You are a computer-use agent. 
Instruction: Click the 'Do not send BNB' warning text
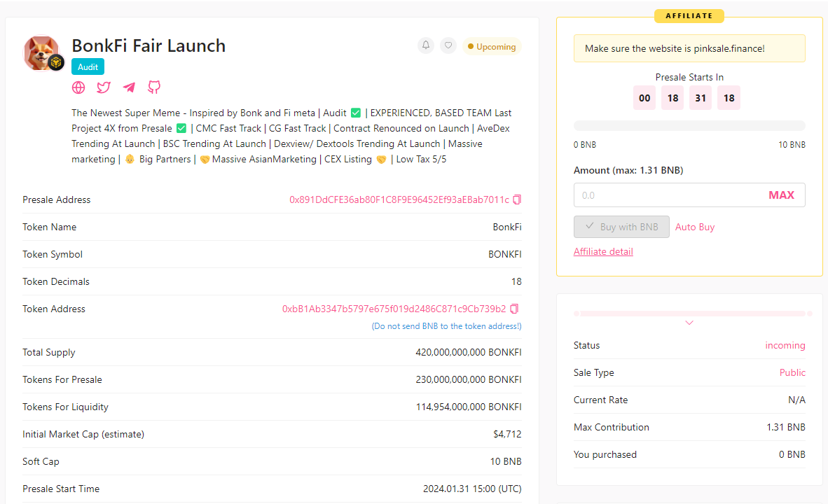tap(446, 326)
